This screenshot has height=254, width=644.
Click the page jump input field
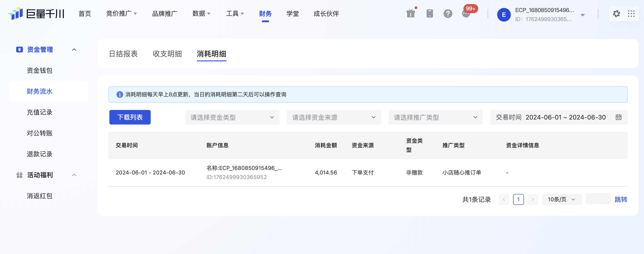(x=598, y=199)
